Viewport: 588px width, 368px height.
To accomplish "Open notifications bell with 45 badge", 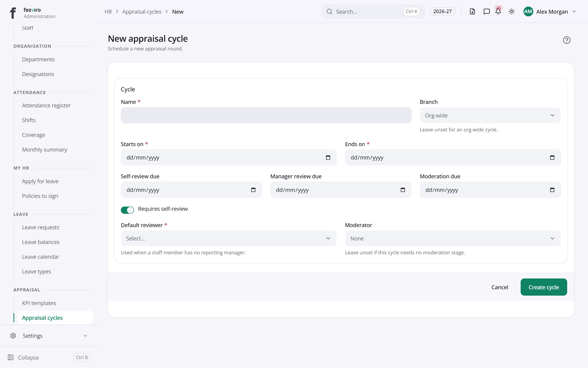I will [x=498, y=11].
